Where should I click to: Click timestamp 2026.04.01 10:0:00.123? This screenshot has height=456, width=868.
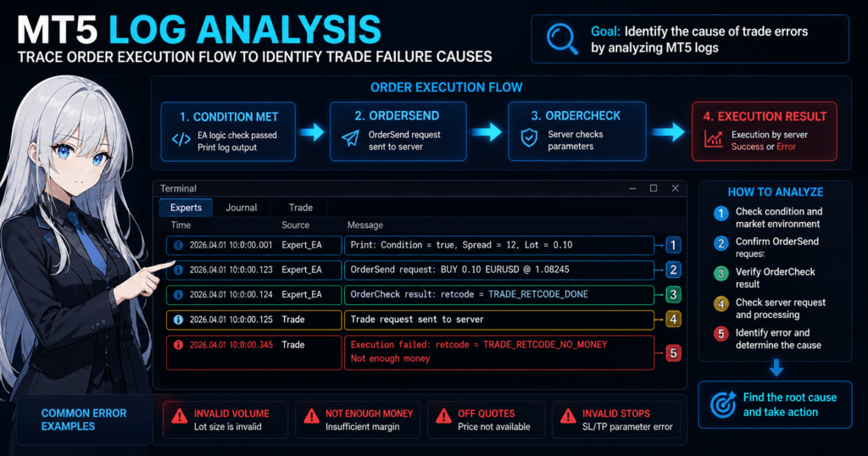[231, 270]
